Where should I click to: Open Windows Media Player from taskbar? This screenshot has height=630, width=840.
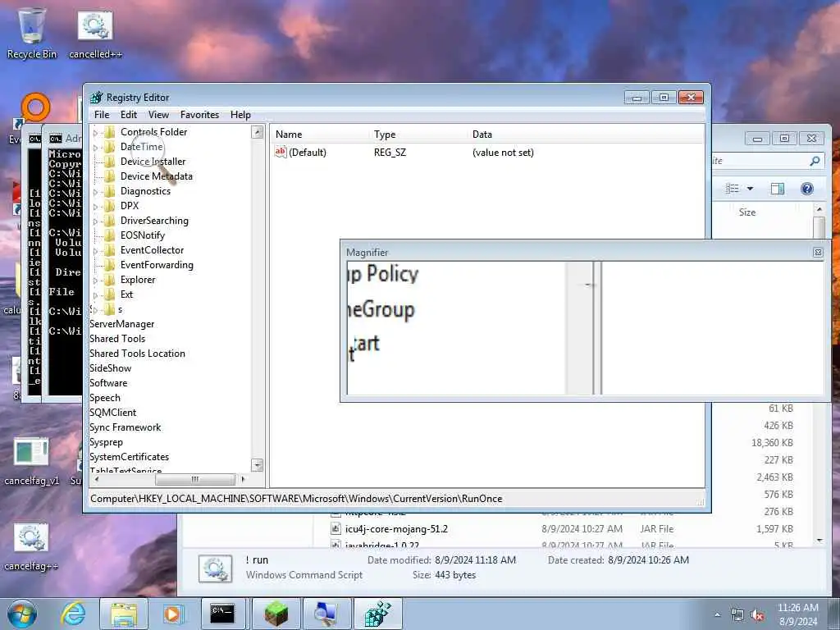point(173,614)
